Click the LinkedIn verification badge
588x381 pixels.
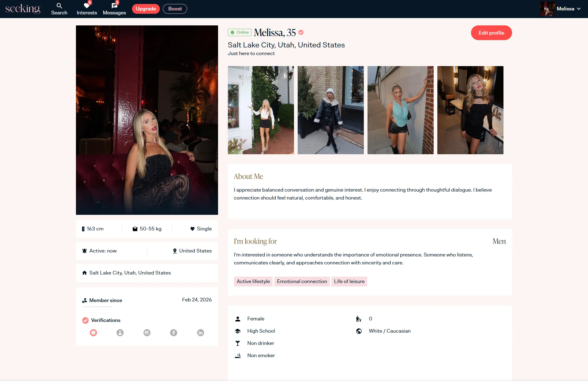[x=201, y=333]
